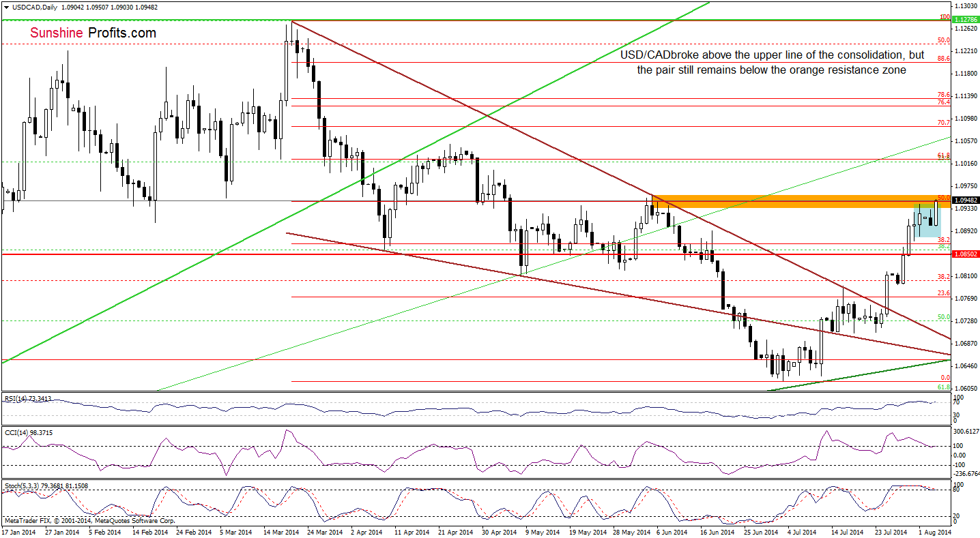Image resolution: width=980 pixels, height=538 pixels.
Task: Click the annotation about the orange resistance zone
Action: pos(773,62)
